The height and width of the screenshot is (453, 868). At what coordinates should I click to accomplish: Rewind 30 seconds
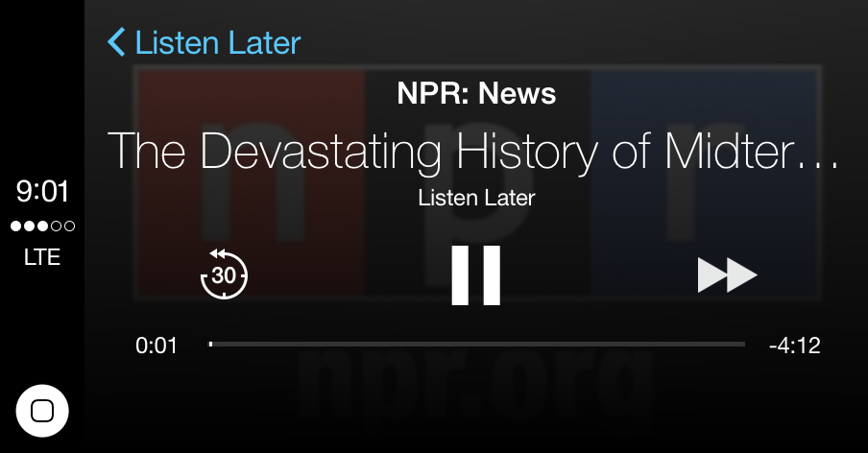pyautogui.click(x=224, y=274)
